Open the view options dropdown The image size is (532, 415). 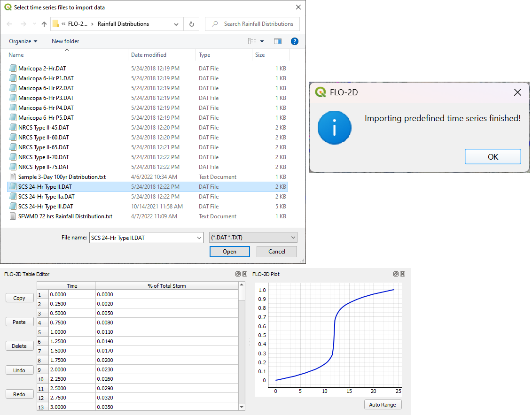tap(262, 41)
